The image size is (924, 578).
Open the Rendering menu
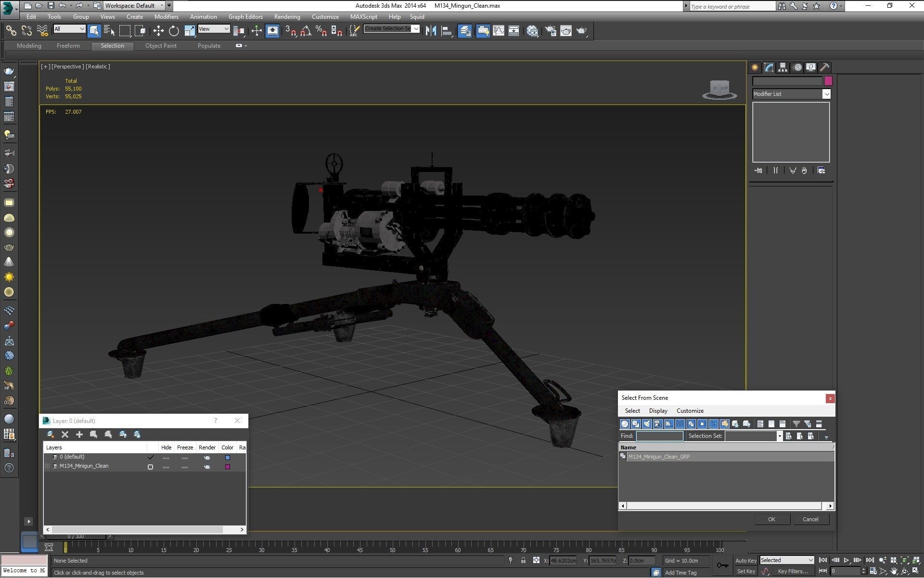(x=287, y=17)
